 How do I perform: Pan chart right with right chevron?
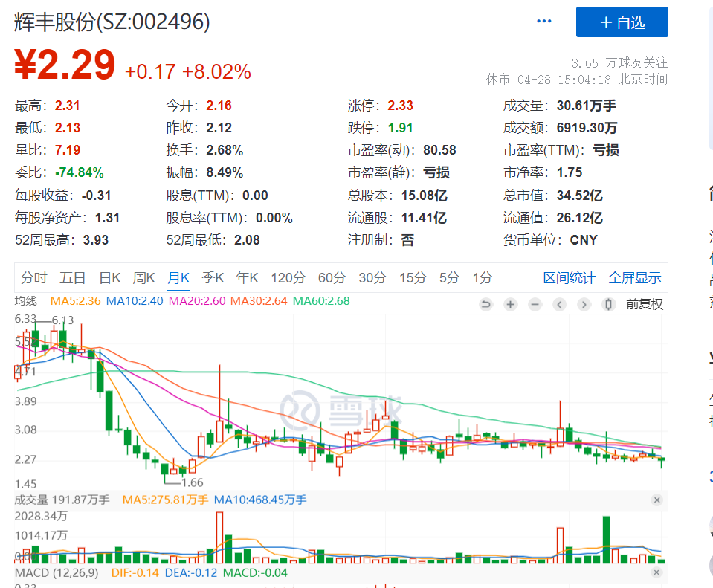(x=584, y=304)
